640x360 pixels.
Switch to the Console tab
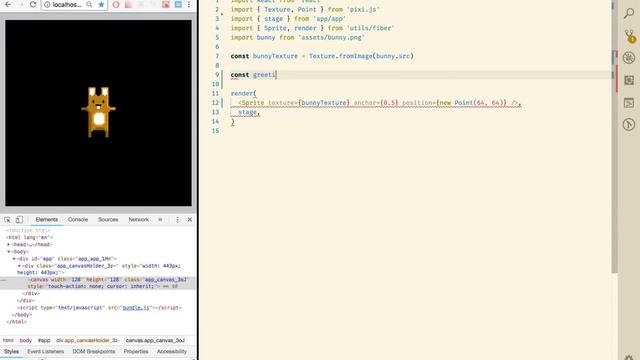tap(78, 220)
